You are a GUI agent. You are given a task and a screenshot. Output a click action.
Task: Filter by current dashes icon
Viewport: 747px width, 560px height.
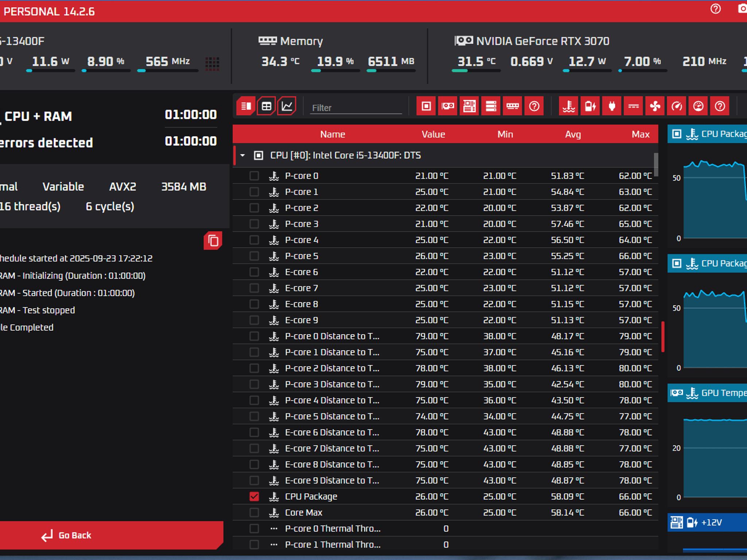[633, 106]
